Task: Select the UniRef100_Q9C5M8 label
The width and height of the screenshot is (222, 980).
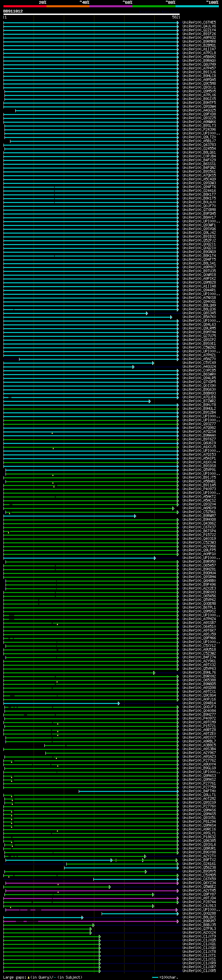Action: click(199, 84)
